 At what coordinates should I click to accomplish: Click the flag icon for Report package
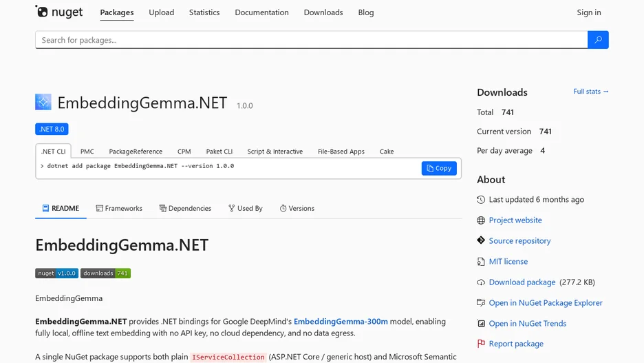click(481, 344)
